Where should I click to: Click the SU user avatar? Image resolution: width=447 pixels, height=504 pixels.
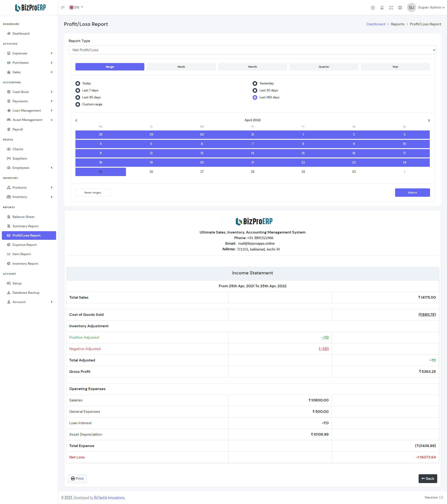411,8
